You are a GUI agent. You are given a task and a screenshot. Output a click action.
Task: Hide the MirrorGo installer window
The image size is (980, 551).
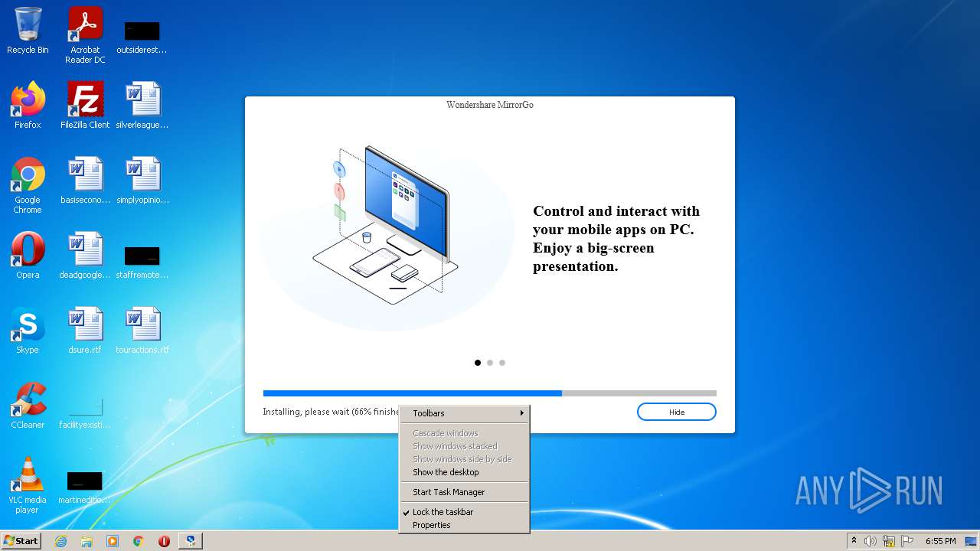[x=677, y=412]
